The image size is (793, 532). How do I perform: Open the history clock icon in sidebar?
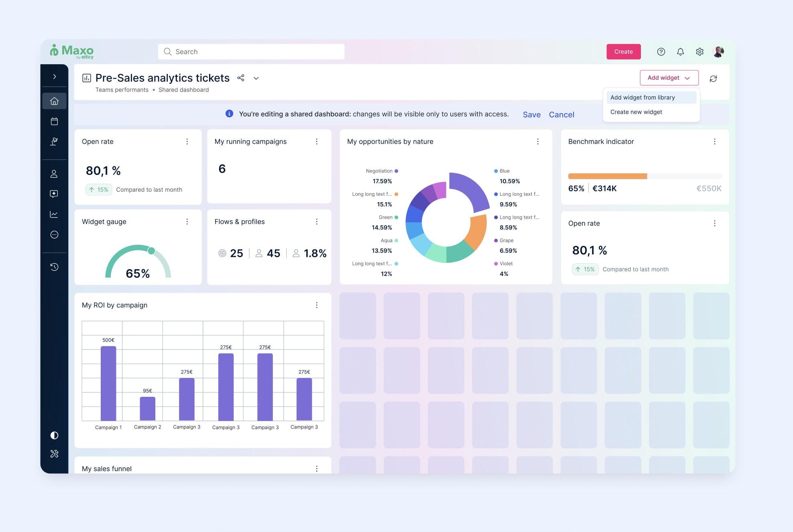[x=54, y=267]
